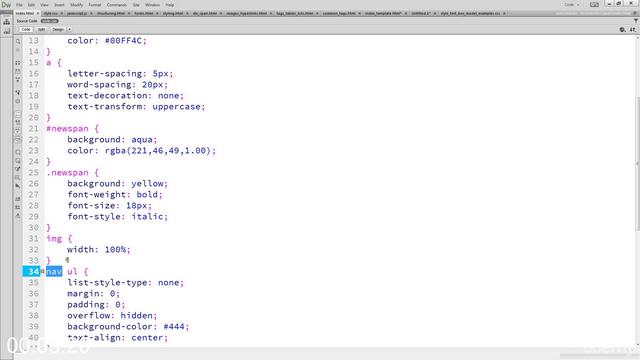Open the File menu

tap(19, 5)
